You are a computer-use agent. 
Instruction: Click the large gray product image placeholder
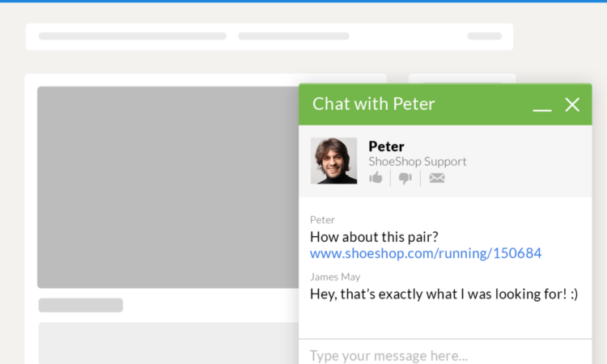coord(168,187)
